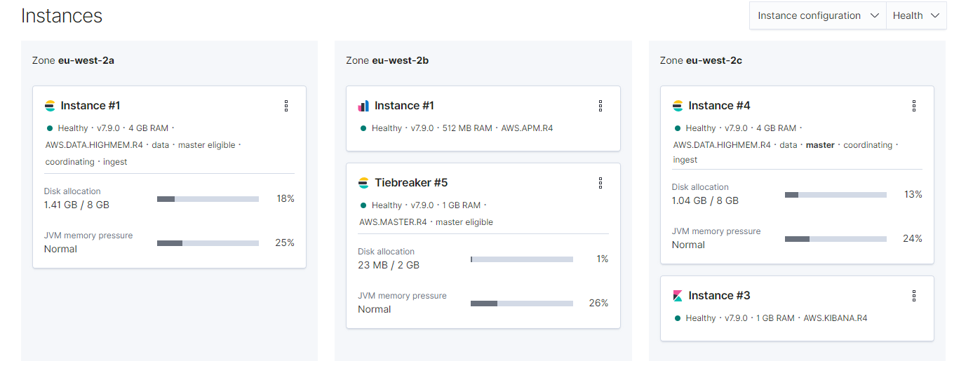
Task: Click the Elasticsearch icon beside Instance #4
Action: coord(678,106)
